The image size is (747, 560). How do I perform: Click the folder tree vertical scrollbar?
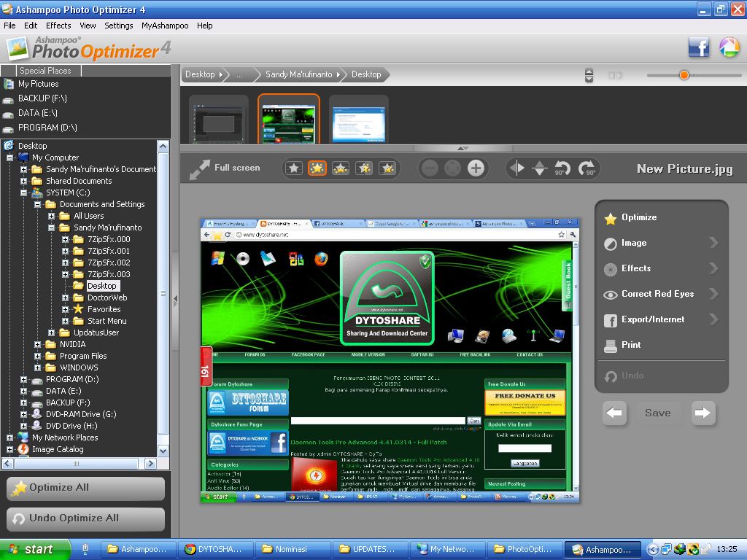(163, 293)
